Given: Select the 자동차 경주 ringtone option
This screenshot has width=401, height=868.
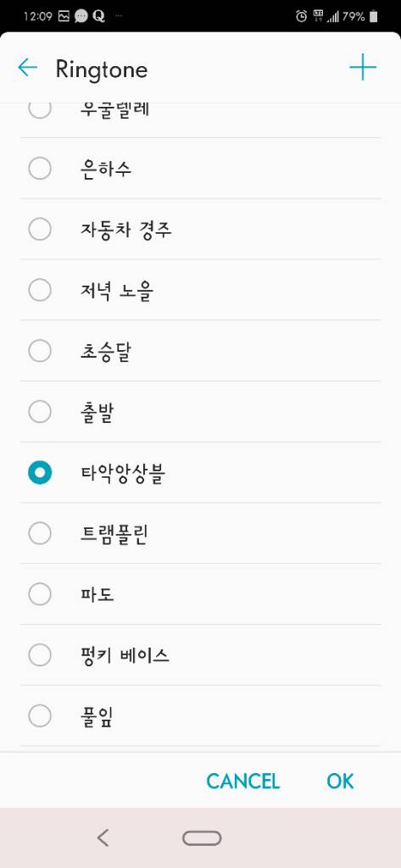Looking at the screenshot, I should tap(200, 229).
